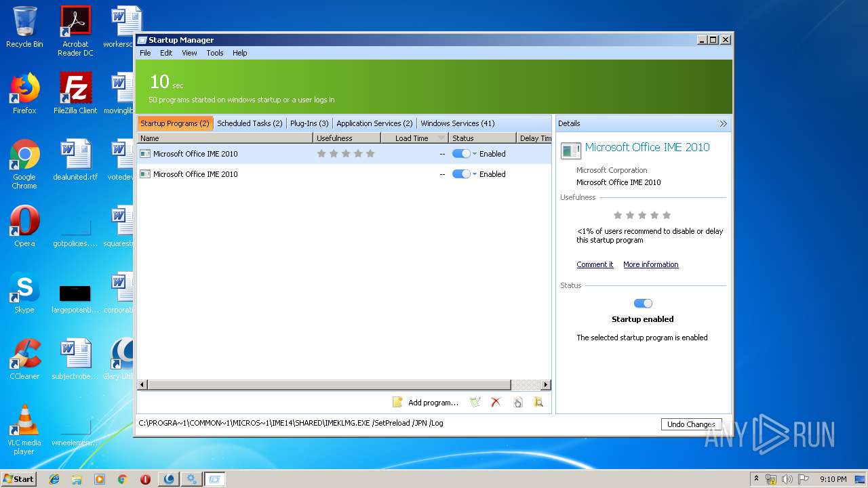Click Glary Utilities taskbar button
The image size is (868, 488).
(169, 479)
